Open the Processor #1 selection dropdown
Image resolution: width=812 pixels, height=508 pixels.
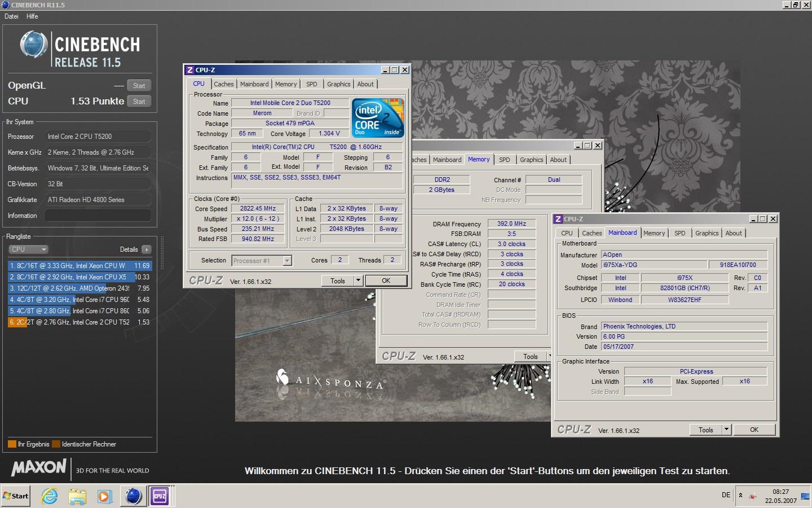tap(262, 260)
